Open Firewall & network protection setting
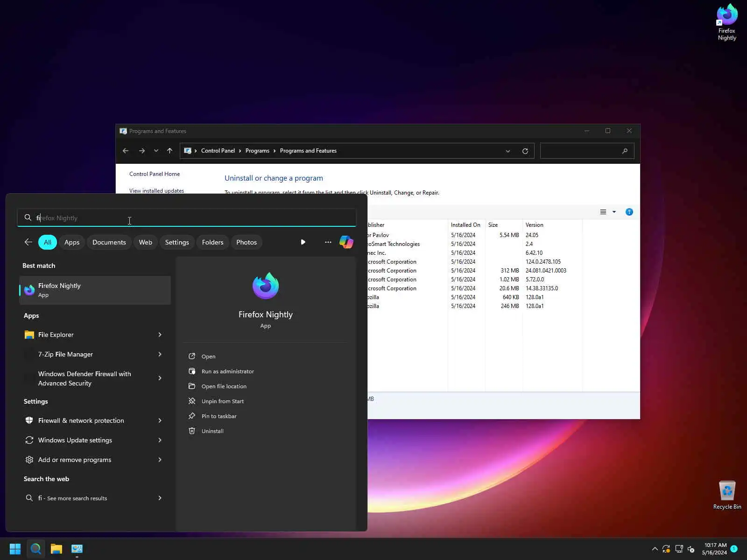This screenshot has width=747, height=560. 87,420
